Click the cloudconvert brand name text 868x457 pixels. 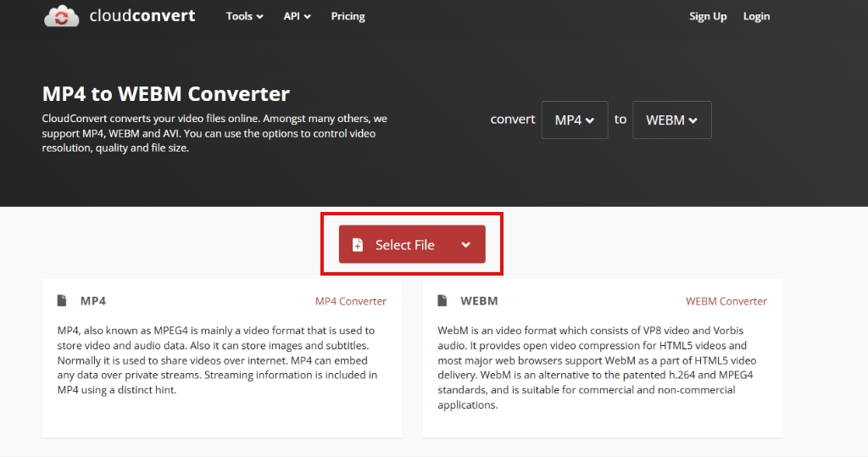tap(142, 16)
